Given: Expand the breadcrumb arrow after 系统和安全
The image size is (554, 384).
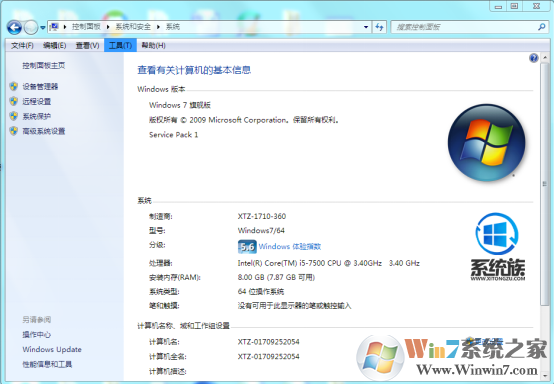Looking at the screenshot, I should click(158, 27).
